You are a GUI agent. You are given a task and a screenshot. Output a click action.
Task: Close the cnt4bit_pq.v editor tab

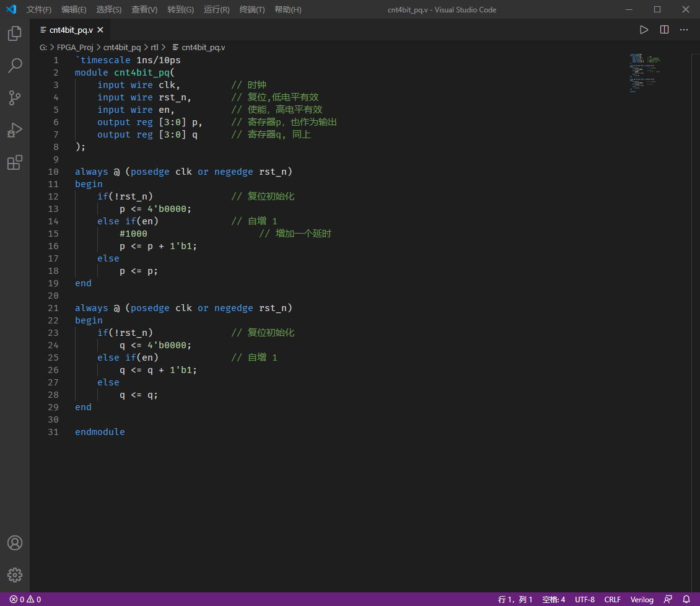click(100, 30)
